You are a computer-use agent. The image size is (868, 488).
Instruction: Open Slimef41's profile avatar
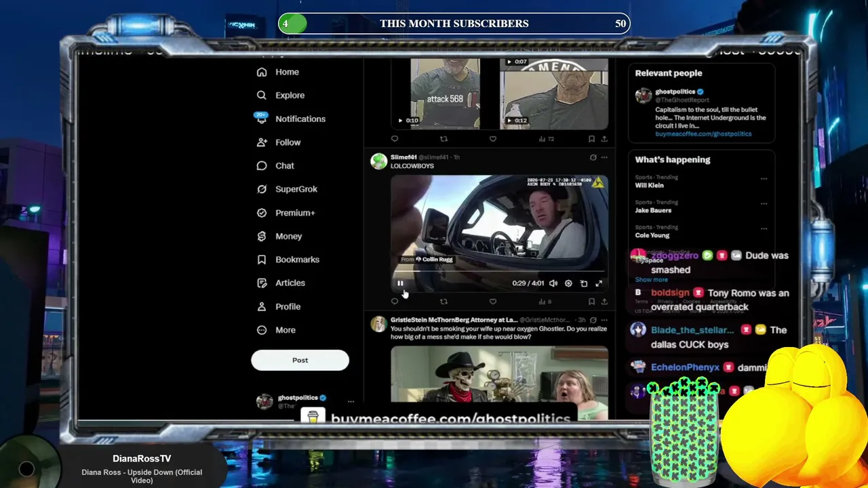pyautogui.click(x=379, y=161)
